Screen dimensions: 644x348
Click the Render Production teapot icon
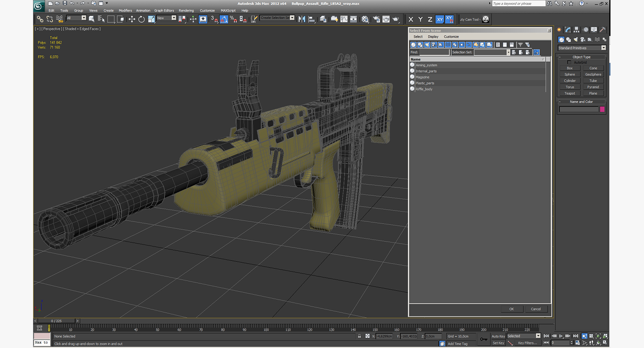pos(396,19)
